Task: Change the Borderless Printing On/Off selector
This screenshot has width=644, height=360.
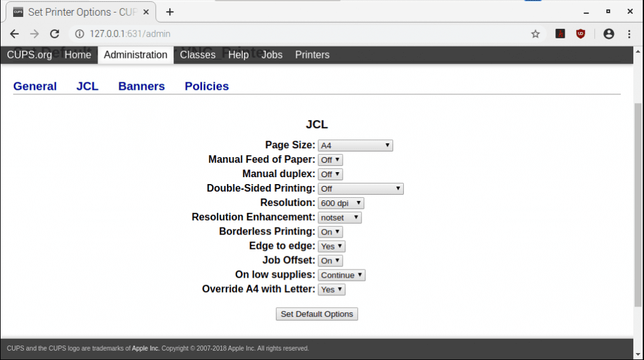Action: point(330,232)
